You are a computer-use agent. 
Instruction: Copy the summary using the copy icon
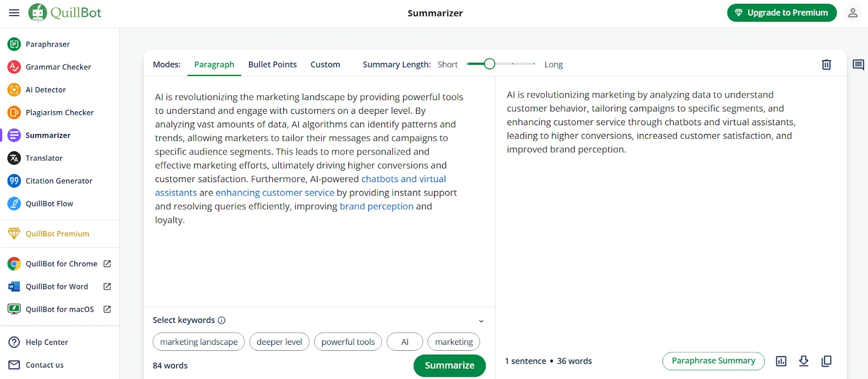(x=826, y=361)
